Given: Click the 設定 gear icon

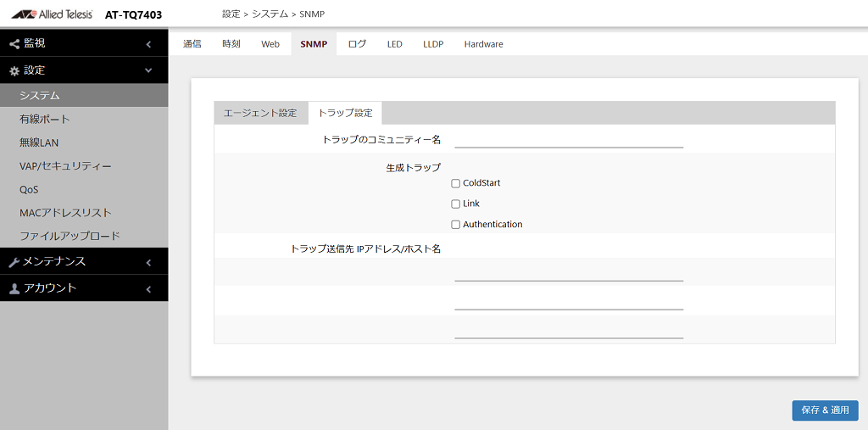Looking at the screenshot, I should click(x=14, y=71).
